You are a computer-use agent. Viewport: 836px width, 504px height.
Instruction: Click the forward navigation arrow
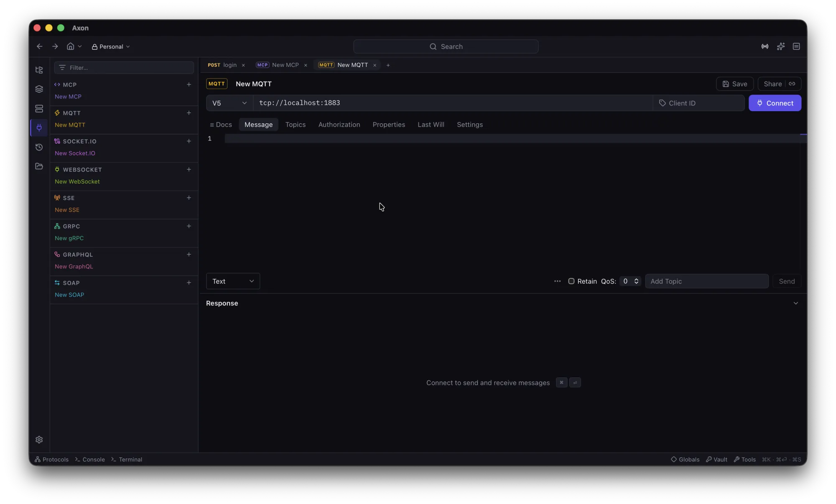click(x=55, y=46)
